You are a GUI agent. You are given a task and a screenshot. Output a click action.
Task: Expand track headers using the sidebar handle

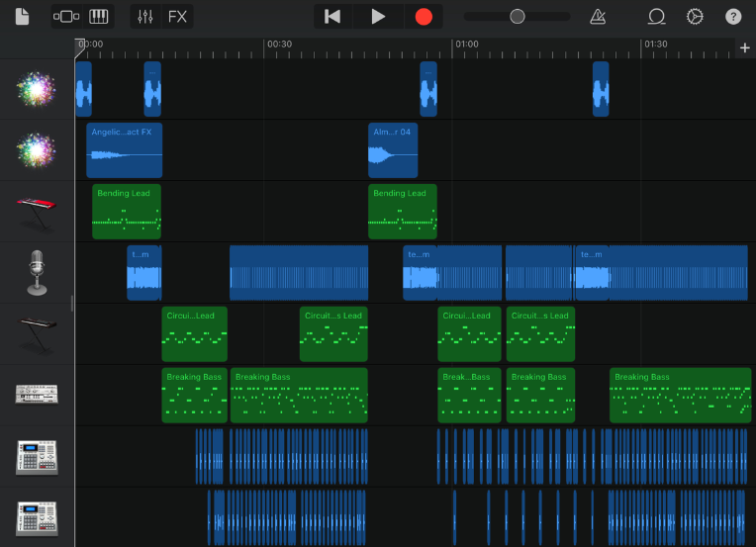(x=72, y=303)
